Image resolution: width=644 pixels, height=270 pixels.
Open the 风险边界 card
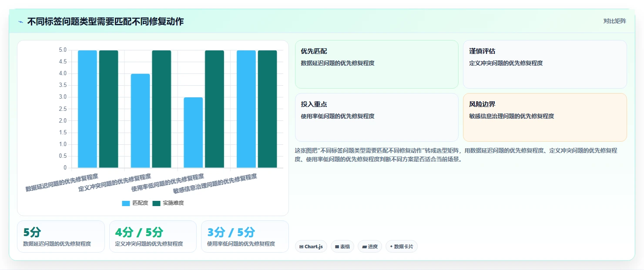tap(545, 117)
